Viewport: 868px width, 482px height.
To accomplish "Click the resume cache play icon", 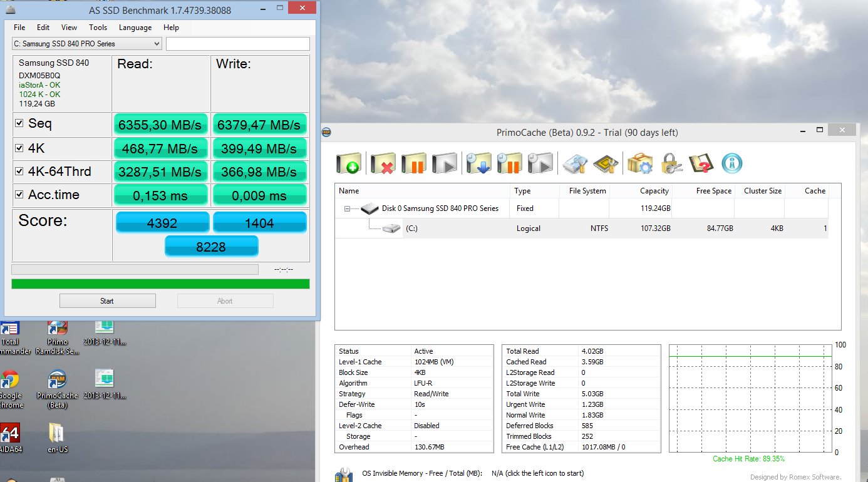I will (445, 163).
